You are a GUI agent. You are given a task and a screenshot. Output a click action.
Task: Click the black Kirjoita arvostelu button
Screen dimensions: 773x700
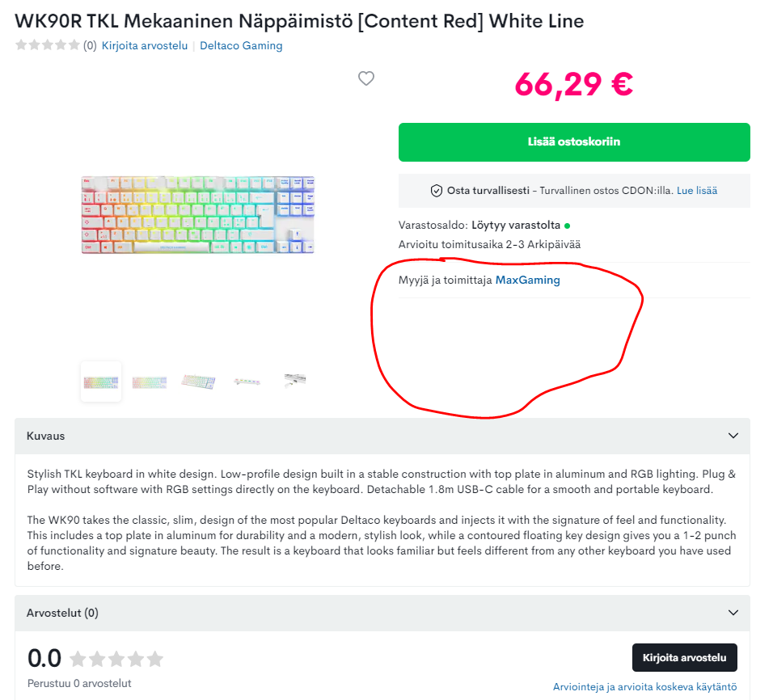(x=684, y=657)
